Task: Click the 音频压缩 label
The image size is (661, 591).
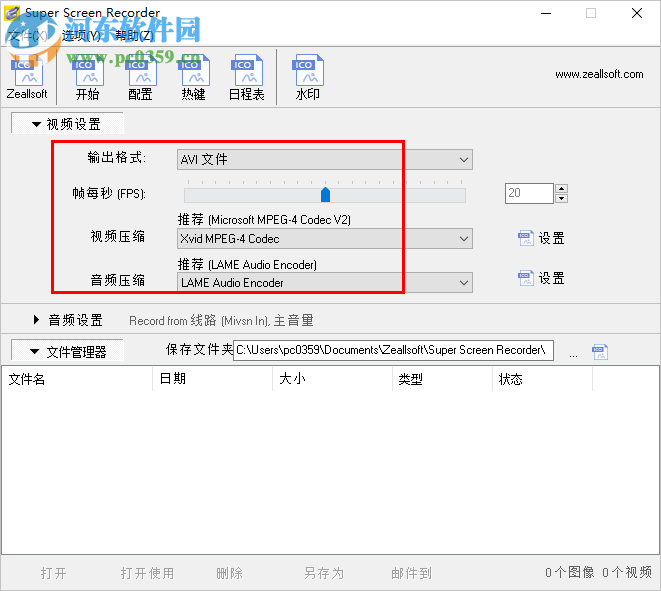Action: (x=118, y=280)
